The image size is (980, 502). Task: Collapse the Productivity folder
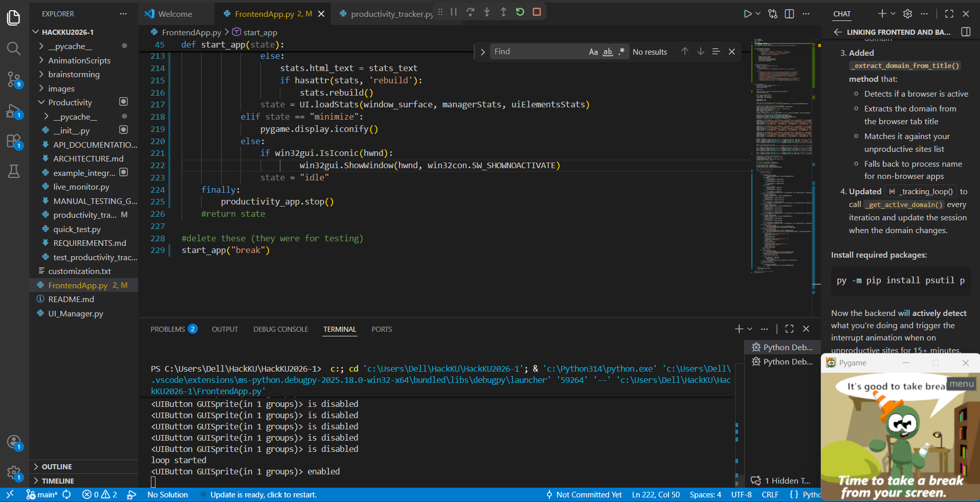[70, 102]
